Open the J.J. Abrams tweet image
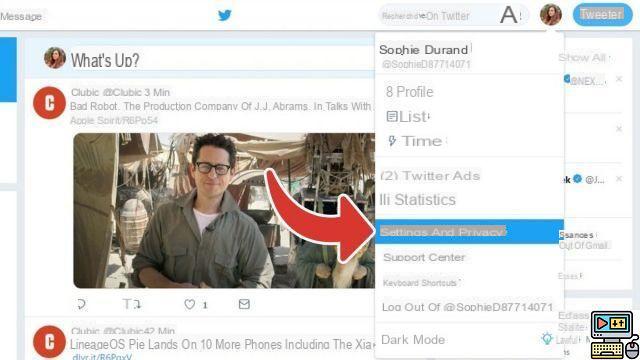 click(224, 210)
